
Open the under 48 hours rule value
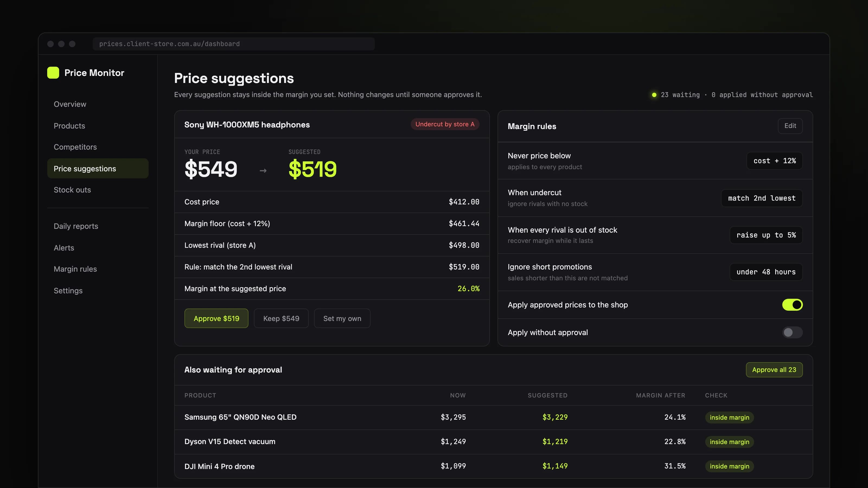point(766,272)
